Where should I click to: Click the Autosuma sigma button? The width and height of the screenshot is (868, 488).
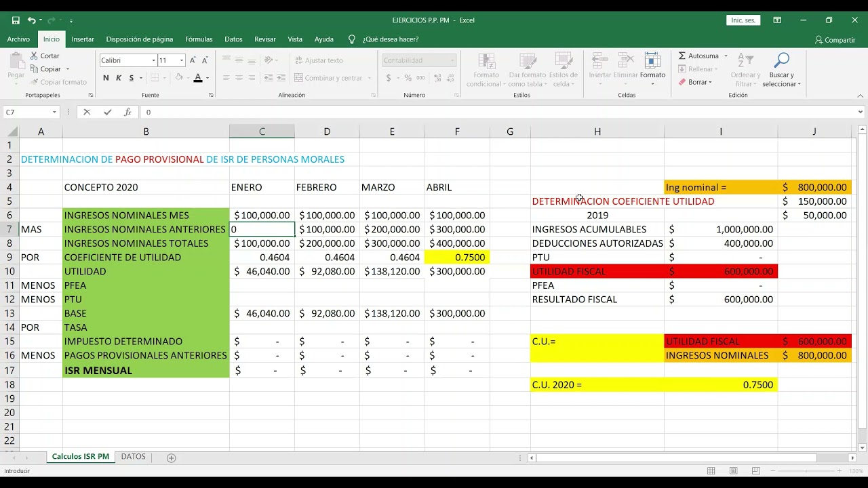[x=698, y=56]
